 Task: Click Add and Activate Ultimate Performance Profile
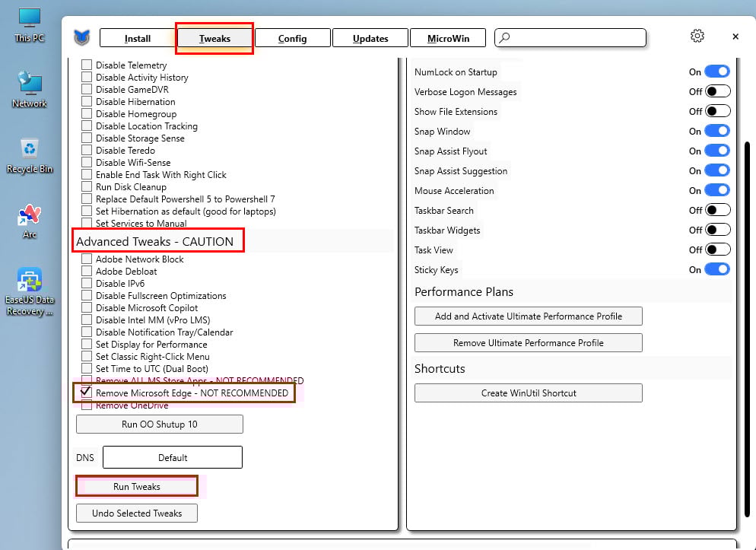529,316
